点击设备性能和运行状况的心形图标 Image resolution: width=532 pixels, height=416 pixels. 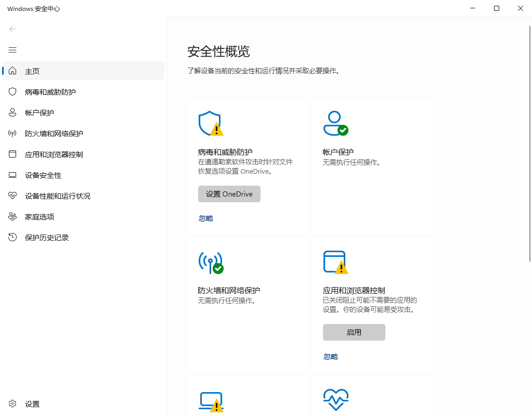[x=12, y=196]
